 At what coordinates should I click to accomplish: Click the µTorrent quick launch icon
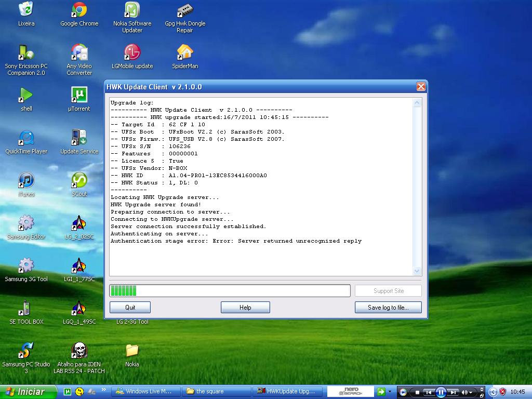68,392
